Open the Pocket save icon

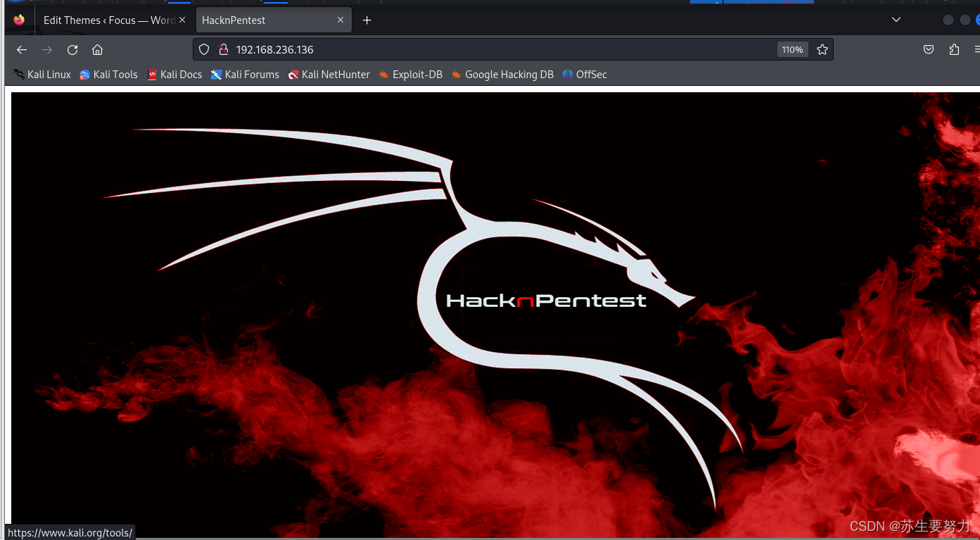click(929, 49)
